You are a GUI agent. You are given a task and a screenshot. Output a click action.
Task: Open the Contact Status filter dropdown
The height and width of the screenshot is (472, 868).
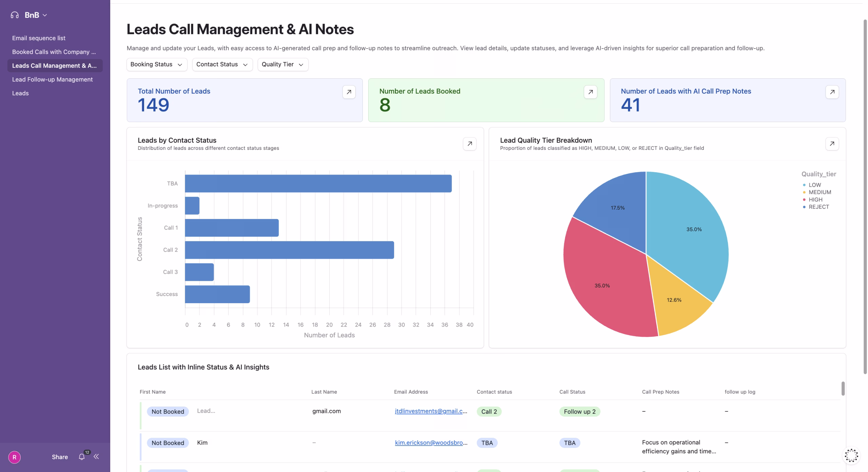pos(222,64)
